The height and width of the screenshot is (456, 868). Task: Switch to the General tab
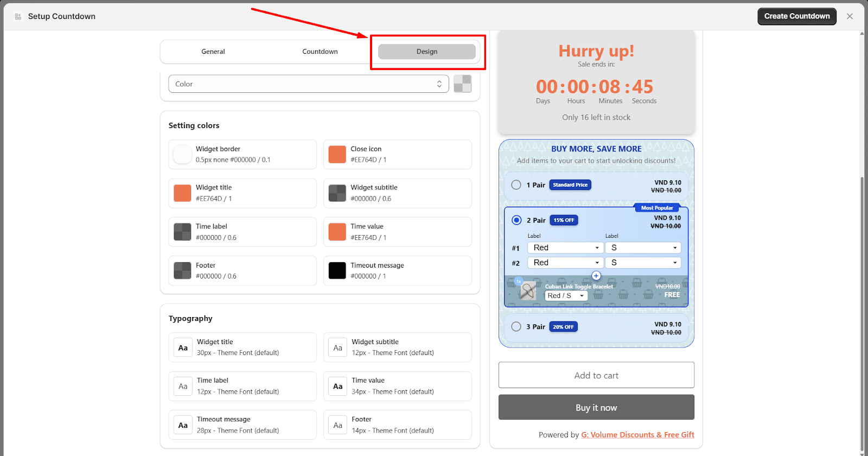(213, 52)
